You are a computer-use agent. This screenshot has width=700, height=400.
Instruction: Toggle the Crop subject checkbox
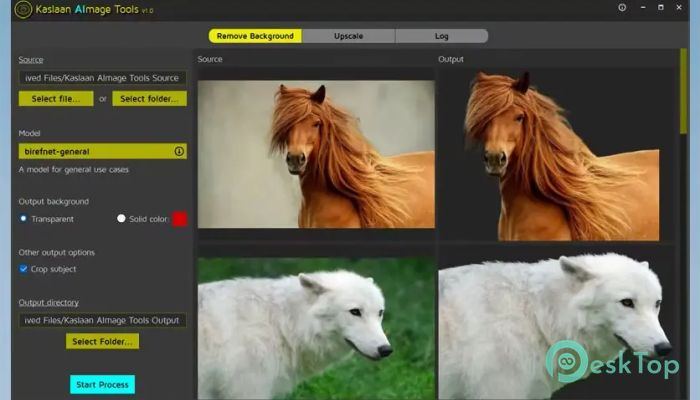click(x=24, y=269)
